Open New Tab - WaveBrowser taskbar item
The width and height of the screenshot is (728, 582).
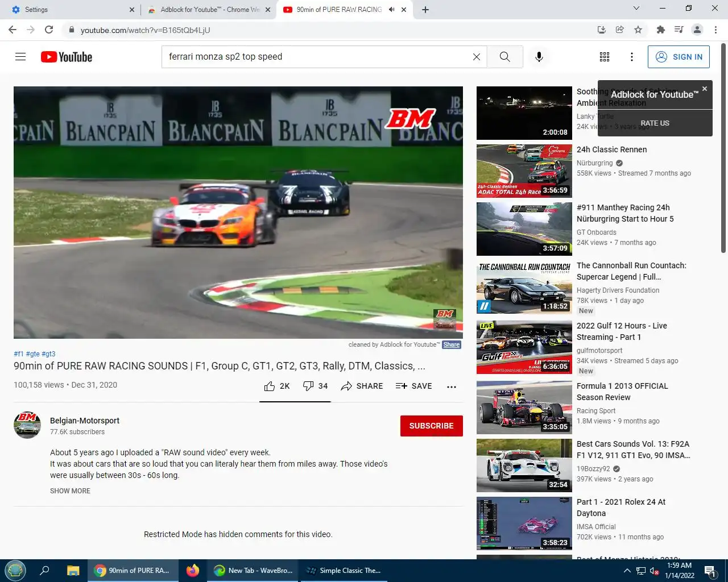[253, 571]
